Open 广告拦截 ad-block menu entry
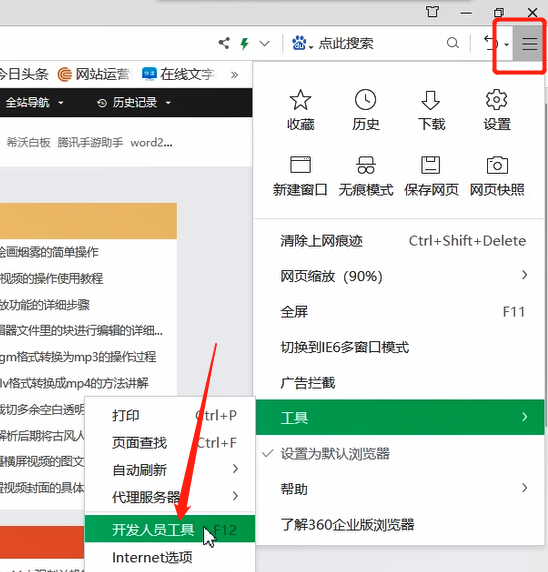This screenshot has width=548, height=572. pos(400,383)
